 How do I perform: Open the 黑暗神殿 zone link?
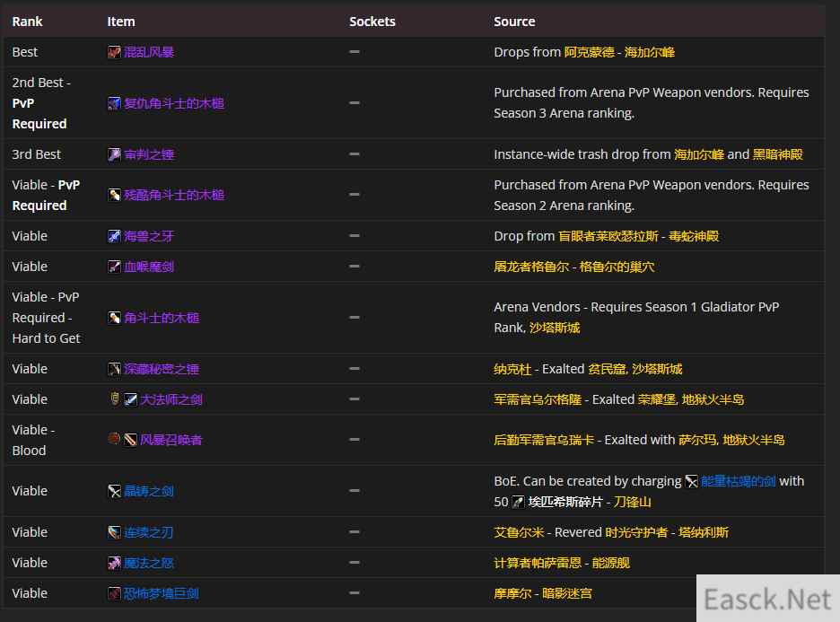pyautogui.click(x=777, y=154)
